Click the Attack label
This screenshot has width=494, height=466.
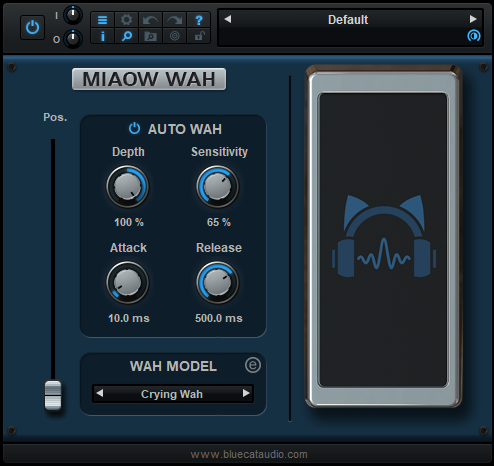(128, 248)
